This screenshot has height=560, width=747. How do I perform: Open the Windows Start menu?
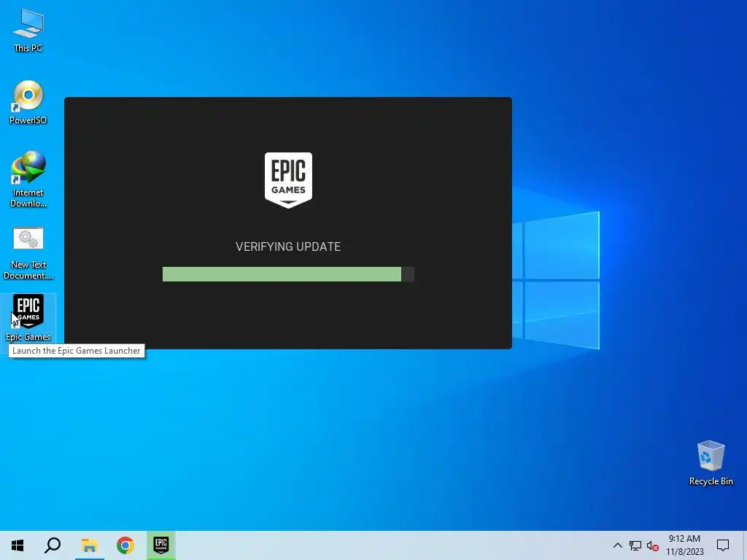(18, 545)
